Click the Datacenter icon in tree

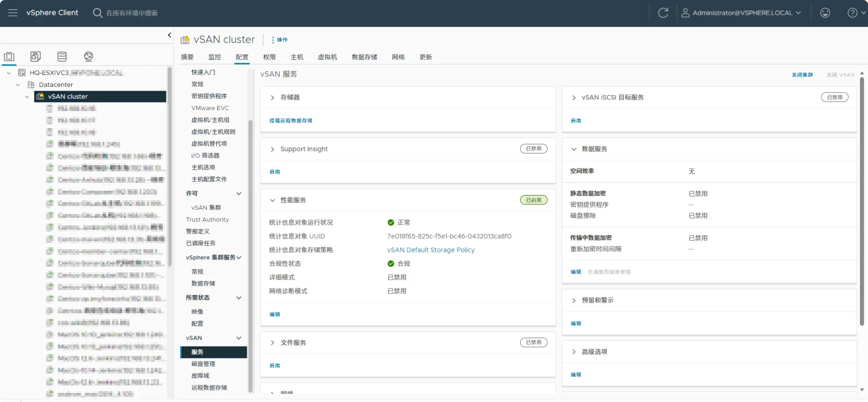[31, 84]
